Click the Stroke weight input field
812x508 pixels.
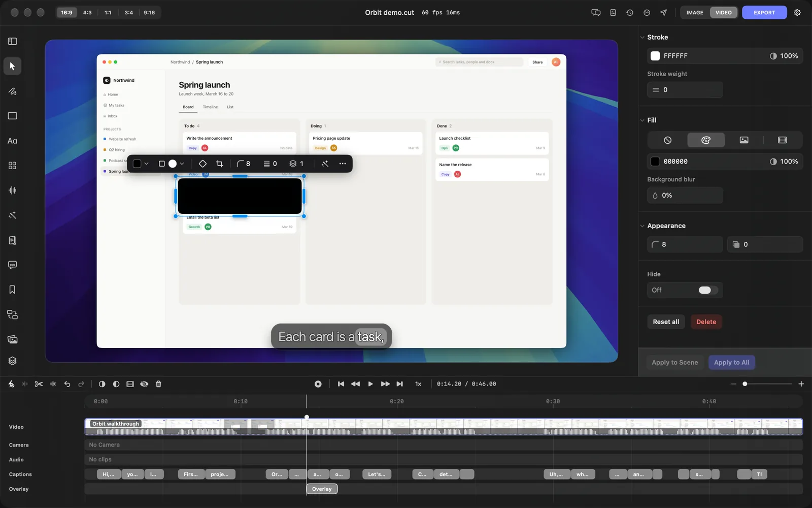[685, 90]
